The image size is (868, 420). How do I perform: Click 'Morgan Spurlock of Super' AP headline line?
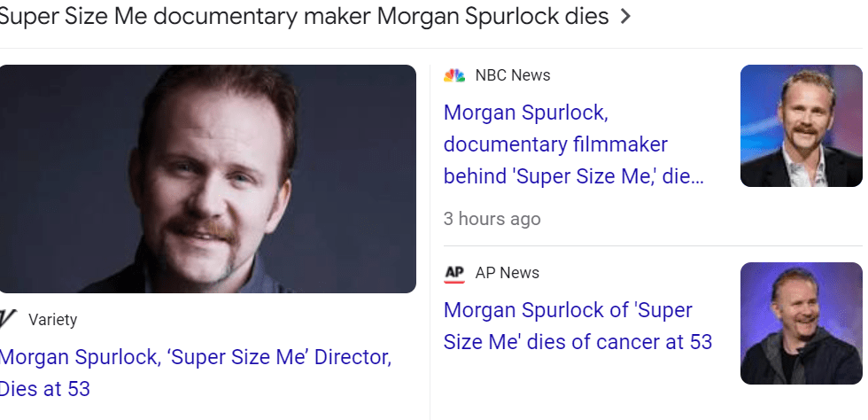568,310
